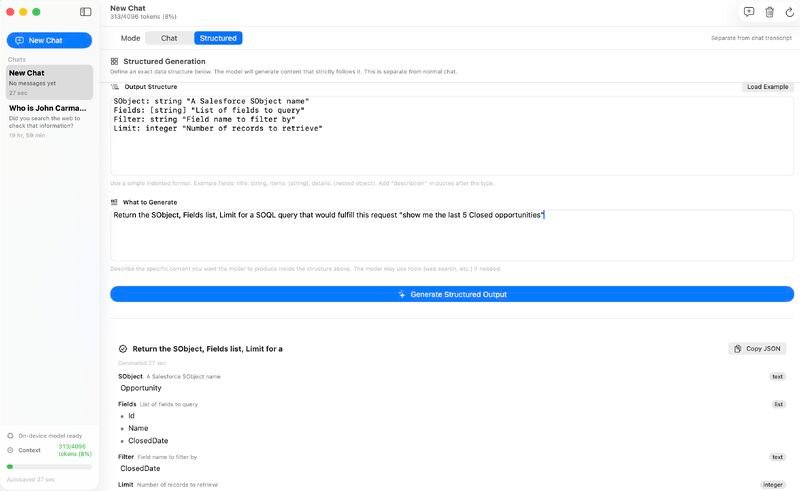Click the 'ClosedDate' item in Fields list
The width and height of the screenshot is (800, 491).
[148, 440]
